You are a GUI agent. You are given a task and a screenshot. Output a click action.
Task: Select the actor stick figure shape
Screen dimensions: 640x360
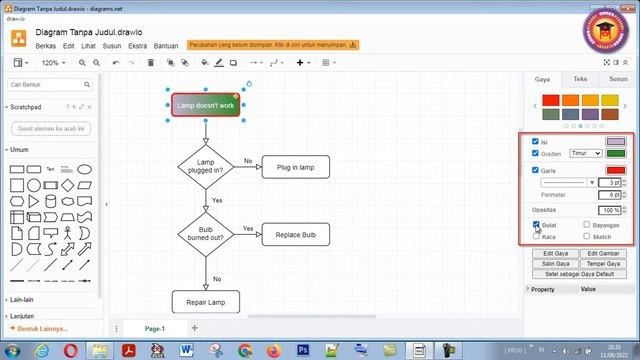click(67, 233)
